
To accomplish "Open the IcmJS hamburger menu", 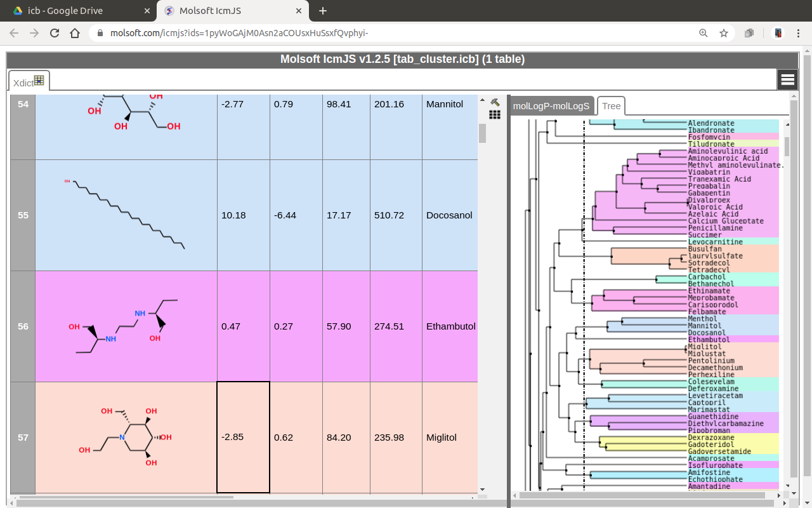I will pyautogui.click(x=787, y=79).
